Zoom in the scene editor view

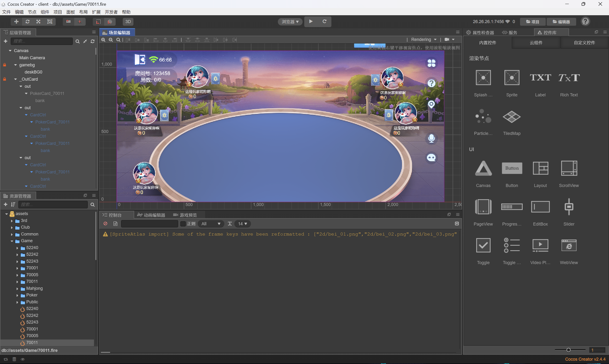tap(103, 40)
